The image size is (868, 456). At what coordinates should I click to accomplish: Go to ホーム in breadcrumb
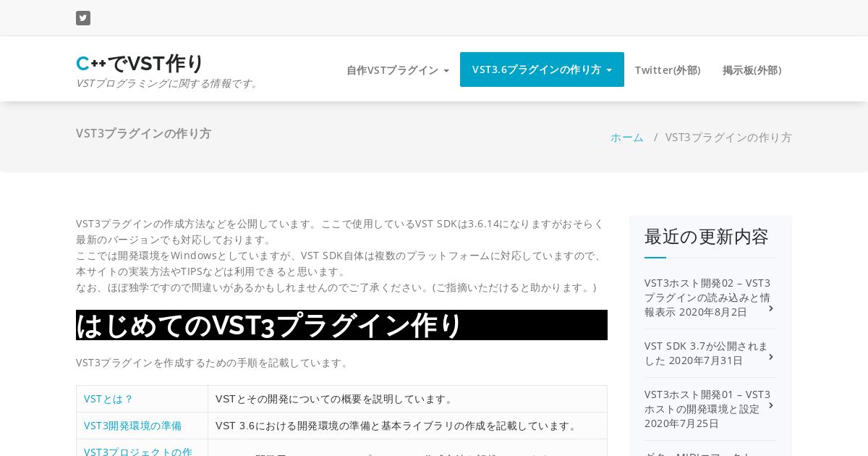tap(626, 138)
